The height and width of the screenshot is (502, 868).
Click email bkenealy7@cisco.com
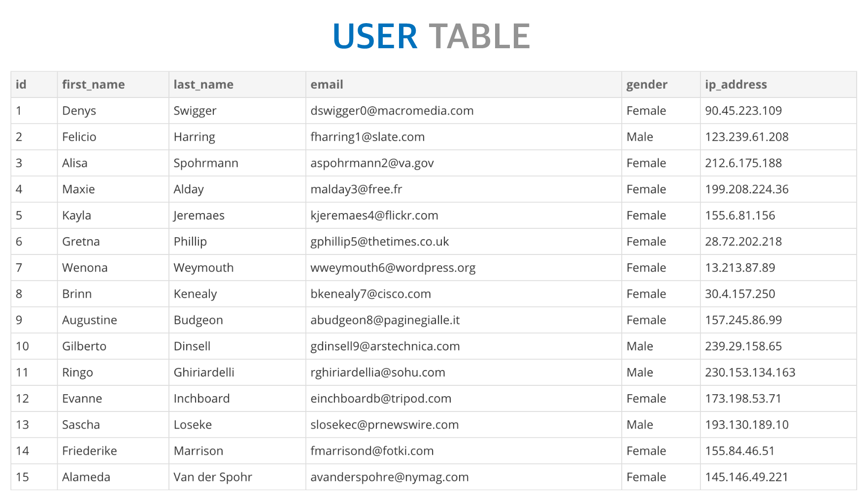click(370, 294)
